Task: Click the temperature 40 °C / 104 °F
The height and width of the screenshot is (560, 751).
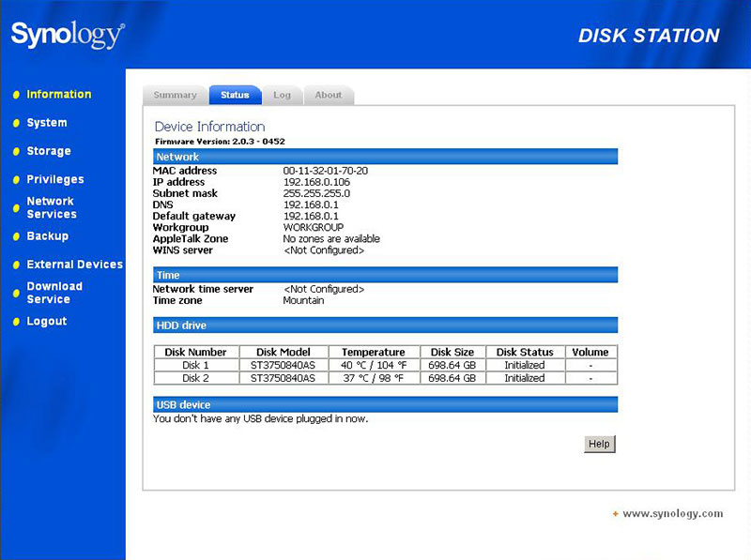Action: coord(374,365)
